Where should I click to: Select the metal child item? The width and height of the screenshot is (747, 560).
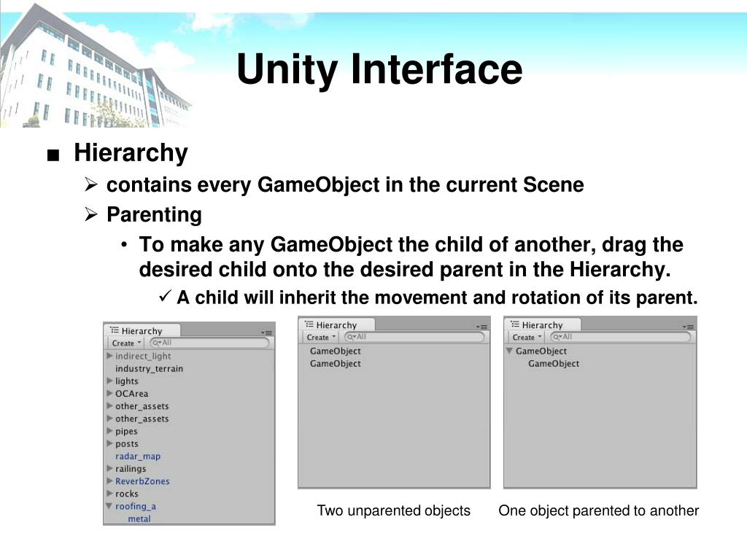click(139, 518)
